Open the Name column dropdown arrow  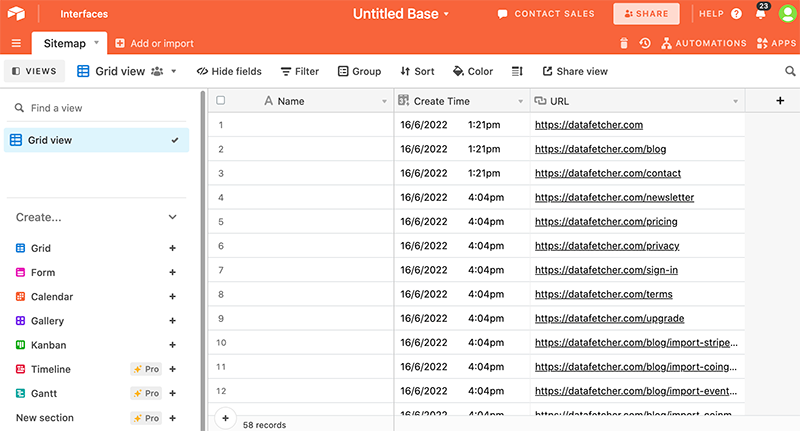[x=384, y=102]
